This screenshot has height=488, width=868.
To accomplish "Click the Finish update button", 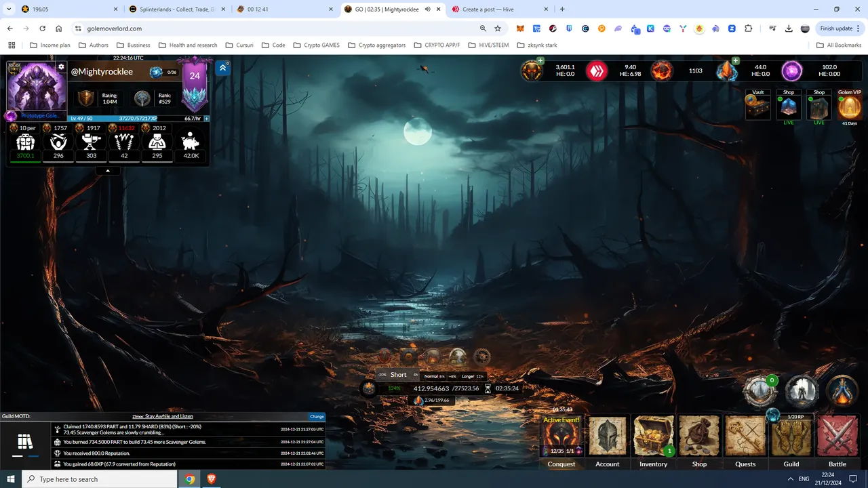I will click(840, 28).
